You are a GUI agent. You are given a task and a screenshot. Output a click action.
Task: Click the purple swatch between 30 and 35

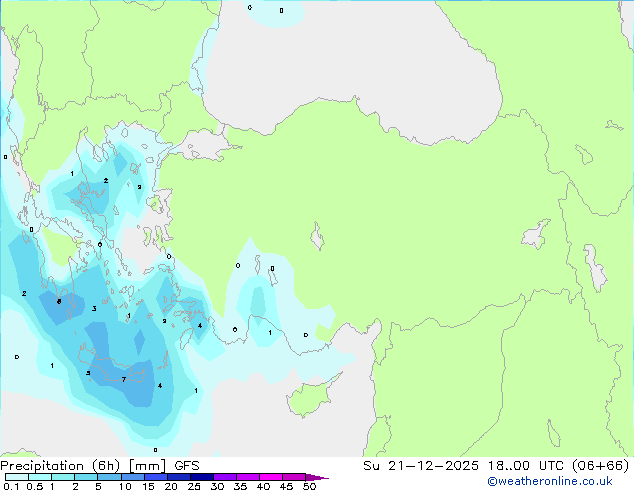pos(225,477)
